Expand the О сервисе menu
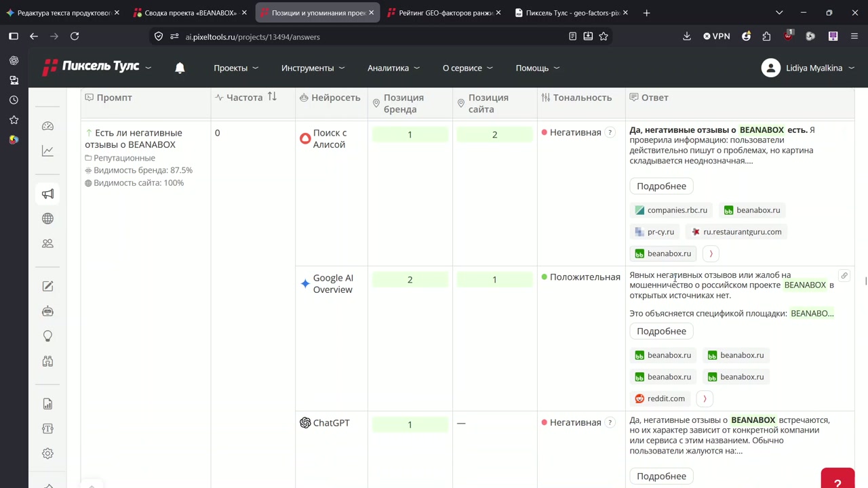868x488 pixels. click(468, 68)
